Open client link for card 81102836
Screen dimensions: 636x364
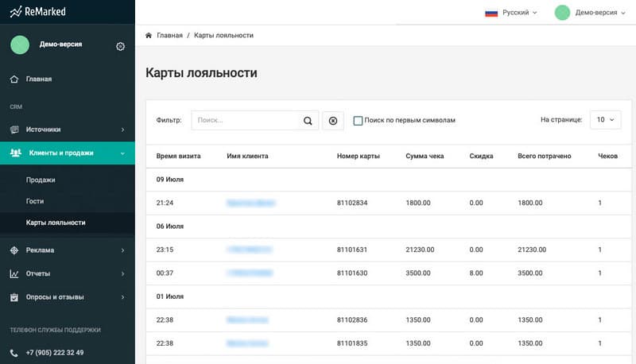pos(247,320)
